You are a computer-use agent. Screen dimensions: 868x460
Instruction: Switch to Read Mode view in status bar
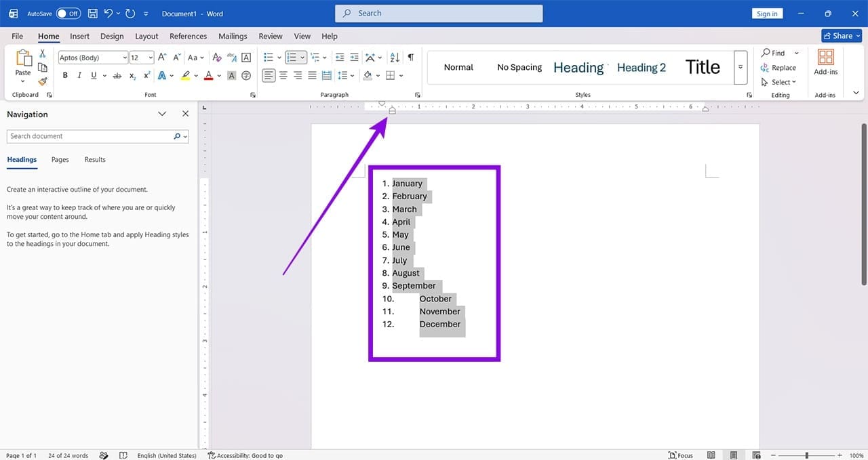point(711,455)
